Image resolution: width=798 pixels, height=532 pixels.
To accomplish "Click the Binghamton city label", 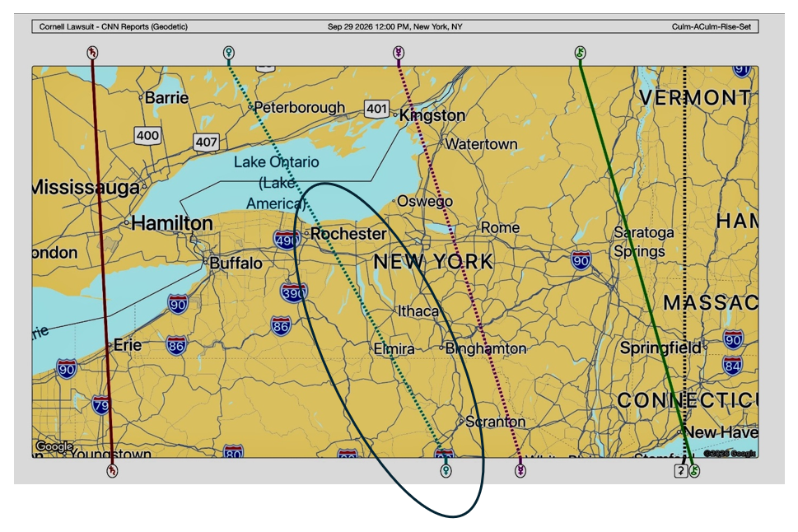I will coord(486,348).
